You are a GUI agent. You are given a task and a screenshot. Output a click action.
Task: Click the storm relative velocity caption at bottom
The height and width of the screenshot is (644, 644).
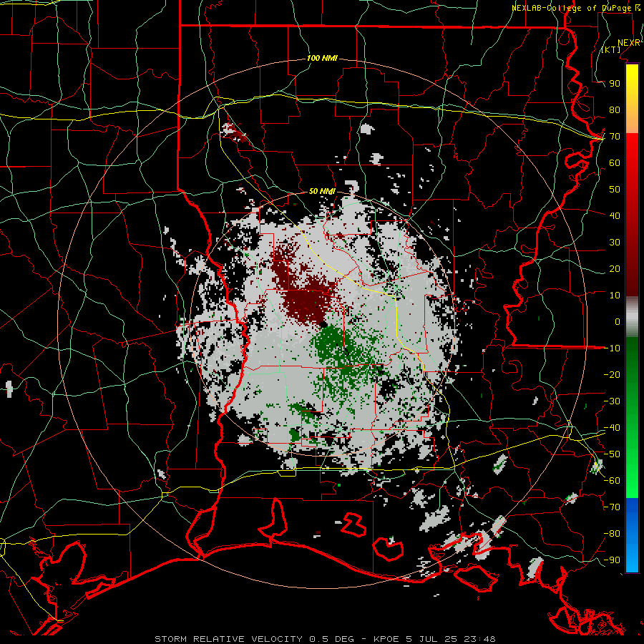pyautogui.click(x=325, y=639)
